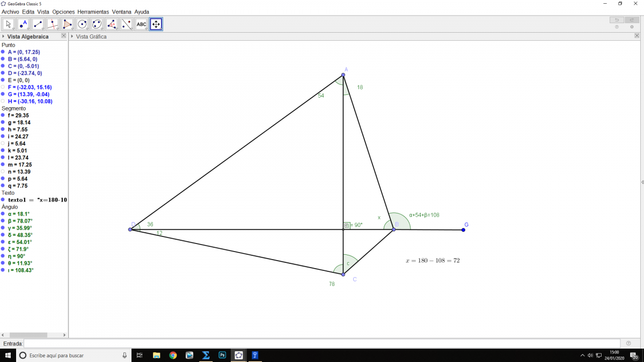Open the Opciones menu
Screen dimensions: 644x362
pos(63,11)
